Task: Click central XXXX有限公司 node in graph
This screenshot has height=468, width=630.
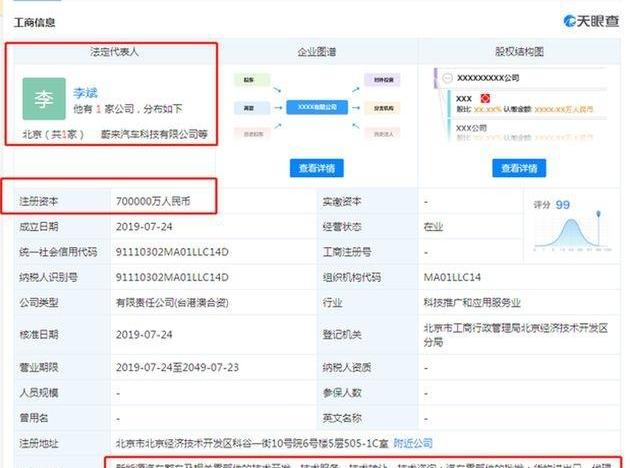Action: (x=317, y=107)
